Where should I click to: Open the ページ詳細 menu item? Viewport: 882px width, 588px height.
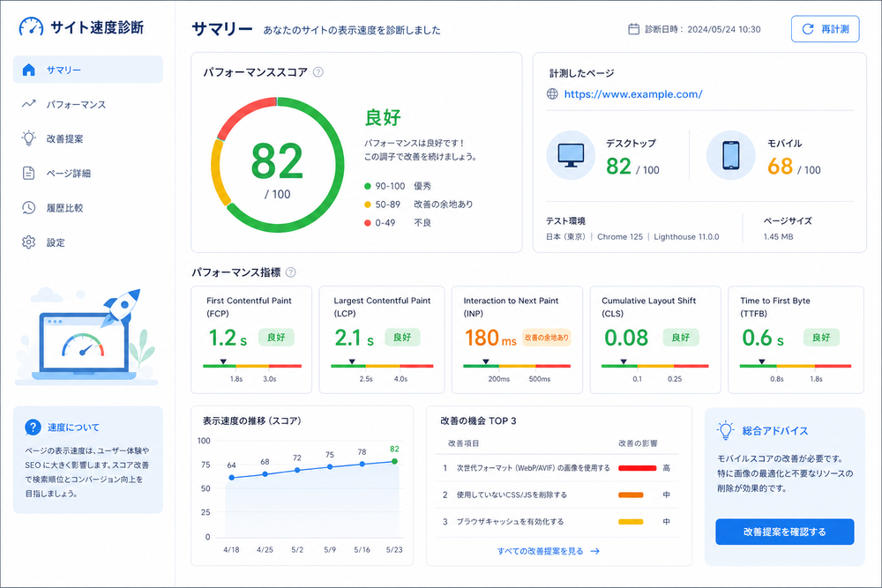[x=87, y=173]
